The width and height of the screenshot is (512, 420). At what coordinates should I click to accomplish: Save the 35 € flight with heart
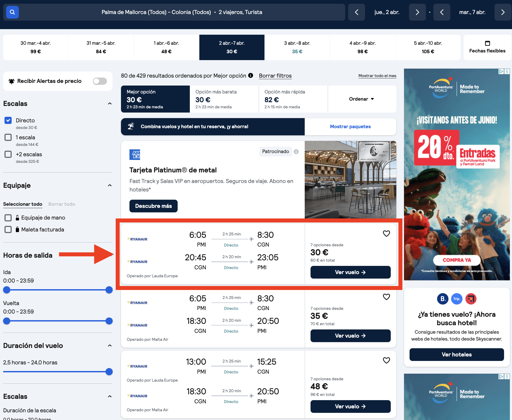pos(386,297)
